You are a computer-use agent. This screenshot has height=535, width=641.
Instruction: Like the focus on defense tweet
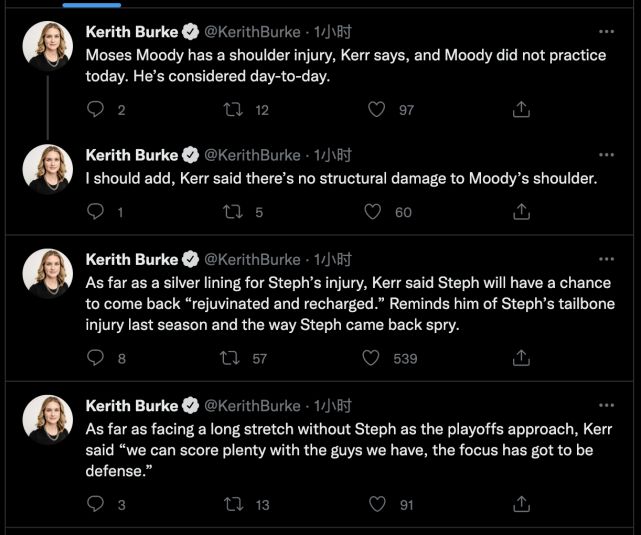pos(376,505)
